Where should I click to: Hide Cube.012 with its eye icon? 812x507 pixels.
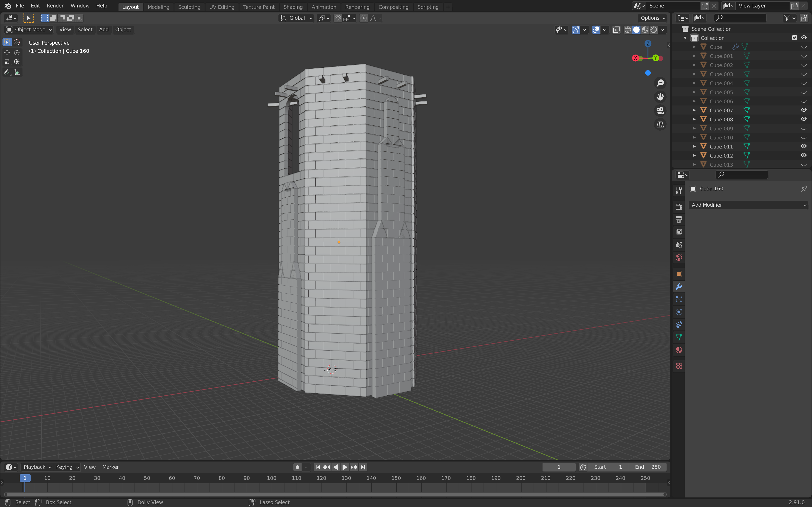[804, 155]
